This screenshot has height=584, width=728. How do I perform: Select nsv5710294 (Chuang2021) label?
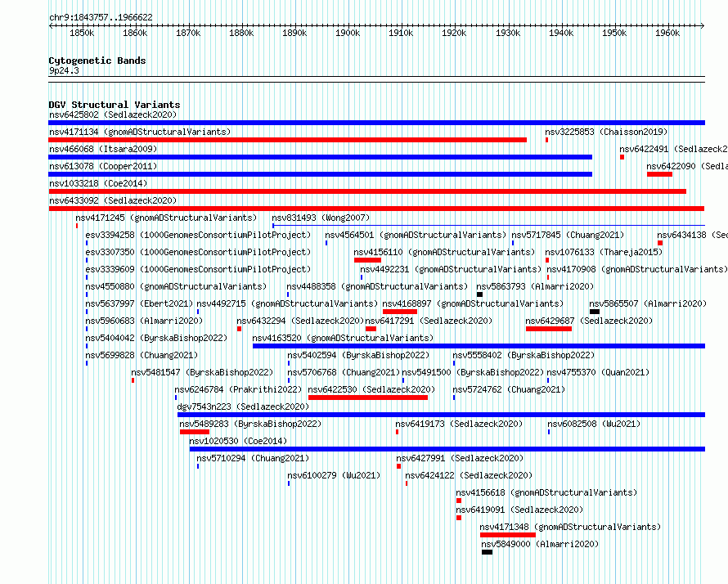pos(253,458)
